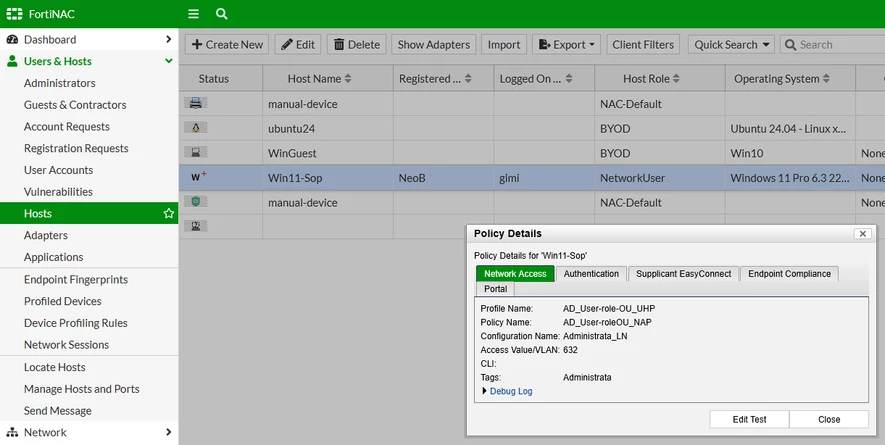Select the WinGuest host name cell

click(327, 153)
